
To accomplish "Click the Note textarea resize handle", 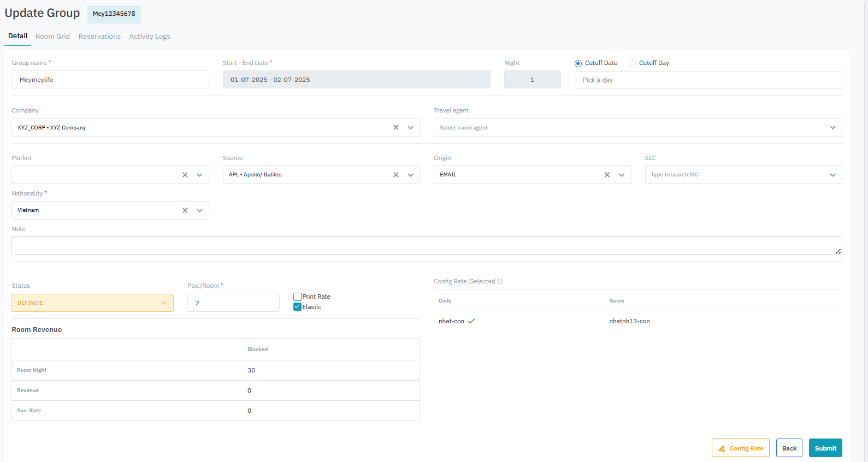I will (x=838, y=251).
